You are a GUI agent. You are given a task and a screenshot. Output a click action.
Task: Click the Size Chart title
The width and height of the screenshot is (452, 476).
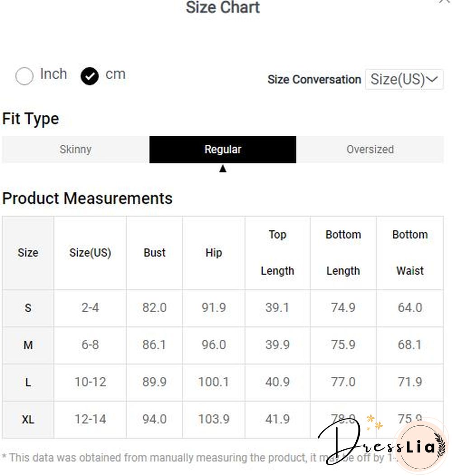pos(223,7)
